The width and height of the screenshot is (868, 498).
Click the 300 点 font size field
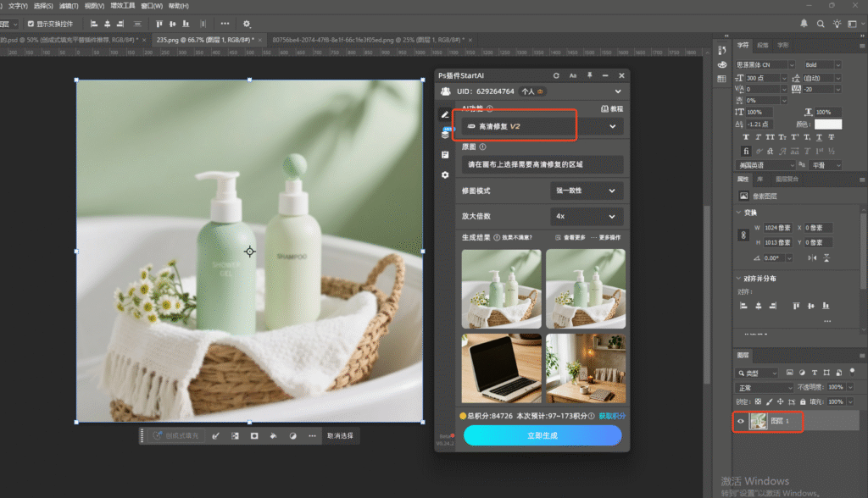click(x=762, y=78)
